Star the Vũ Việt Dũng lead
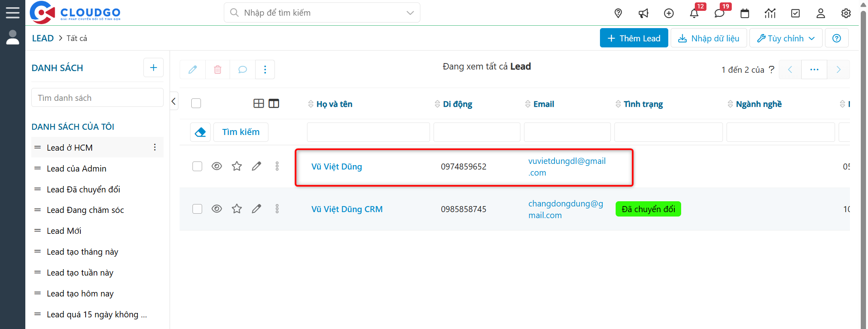 (237, 166)
